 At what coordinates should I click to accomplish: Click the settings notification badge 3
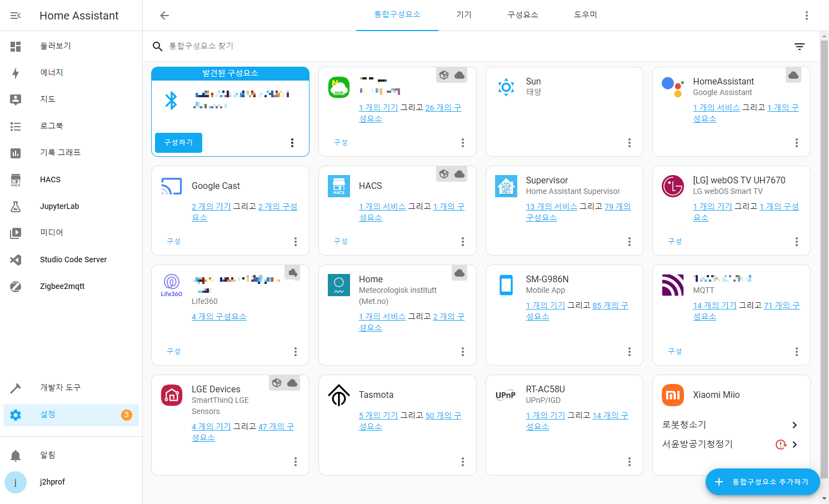pyautogui.click(x=127, y=415)
